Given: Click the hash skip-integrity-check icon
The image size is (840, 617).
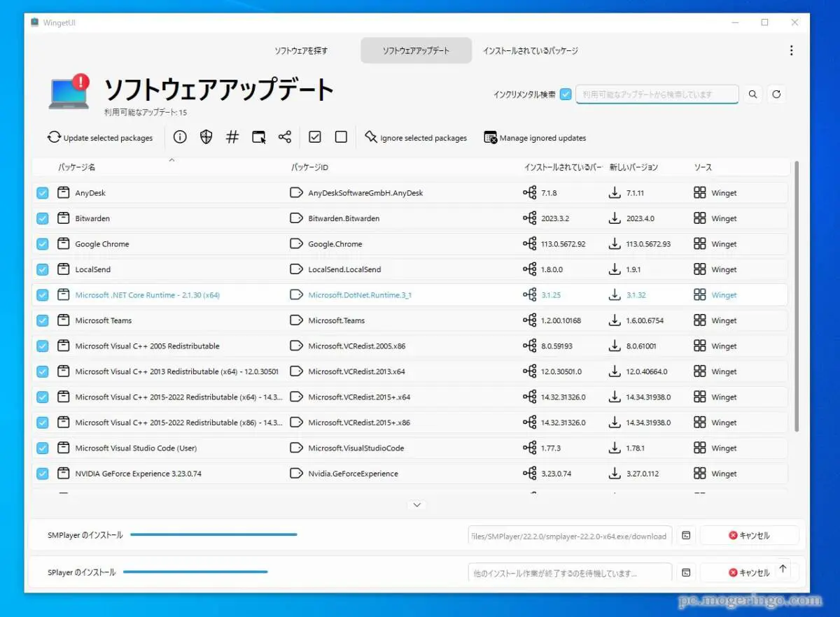Looking at the screenshot, I should pos(232,137).
